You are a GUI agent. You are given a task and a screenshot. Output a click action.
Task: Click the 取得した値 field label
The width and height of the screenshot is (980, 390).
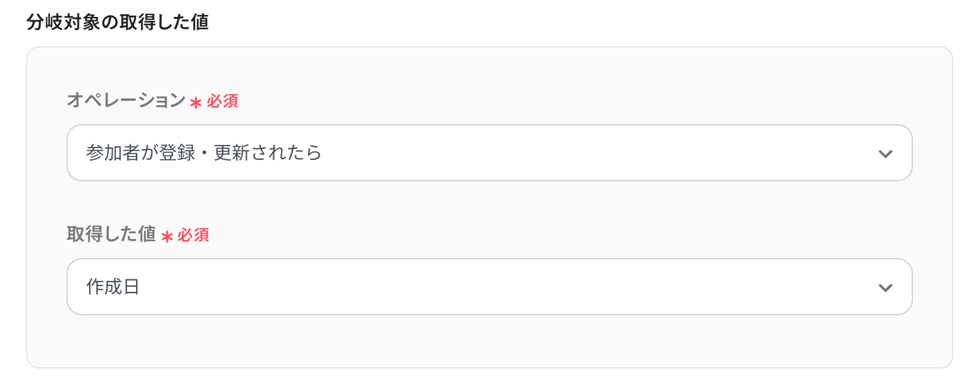coord(111,235)
